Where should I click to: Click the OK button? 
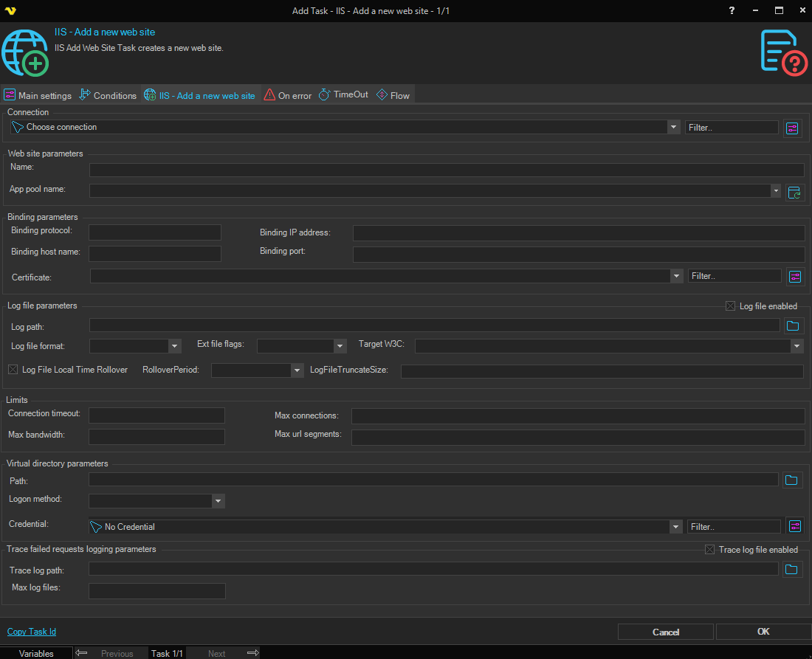(763, 632)
